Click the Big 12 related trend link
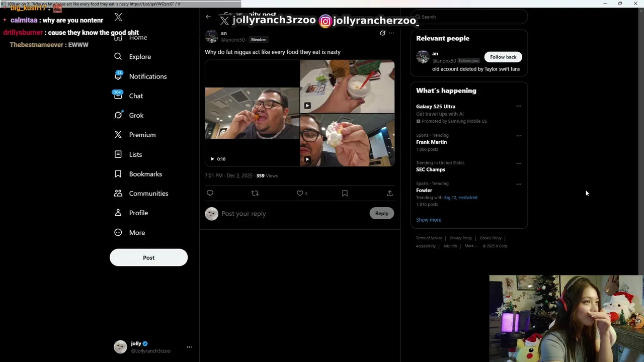The image size is (644, 362). tap(450, 198)
